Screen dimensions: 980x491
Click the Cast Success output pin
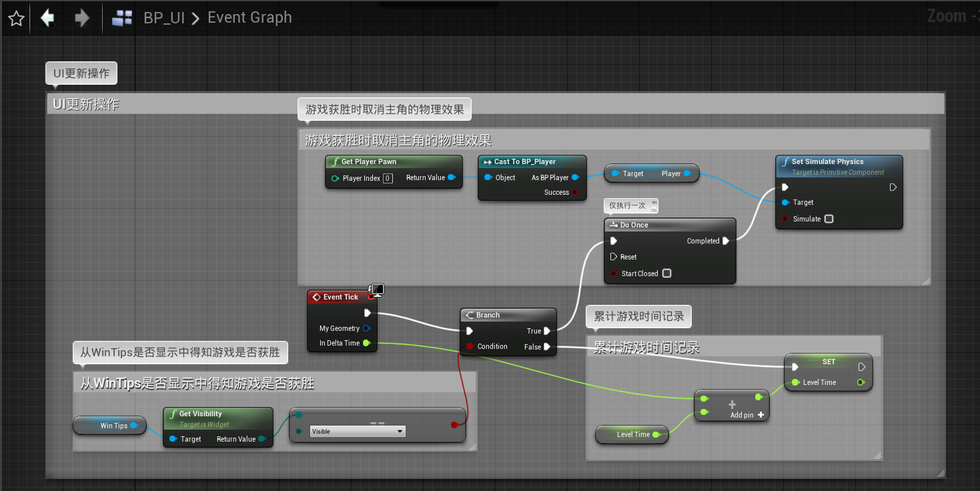[x=576, y=192]
